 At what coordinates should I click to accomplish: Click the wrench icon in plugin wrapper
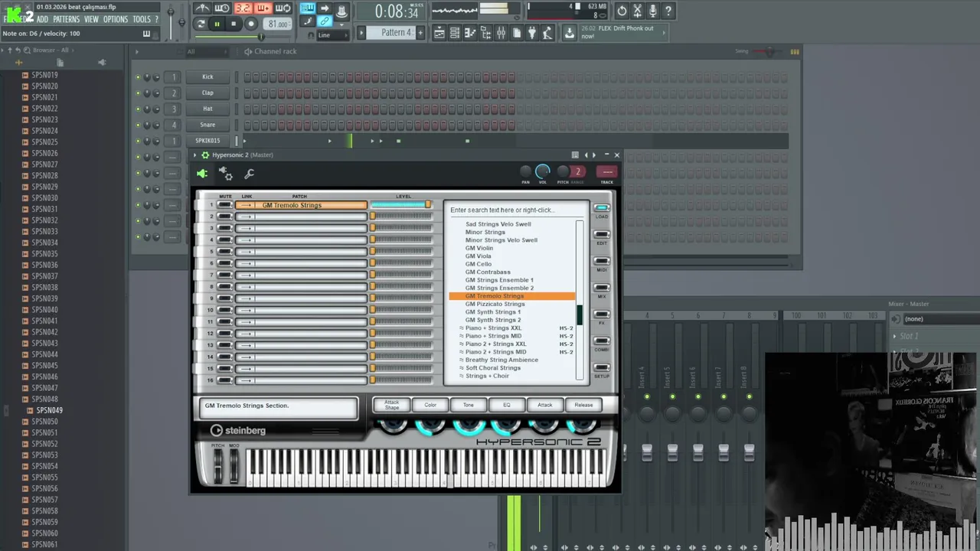[249, 174]
